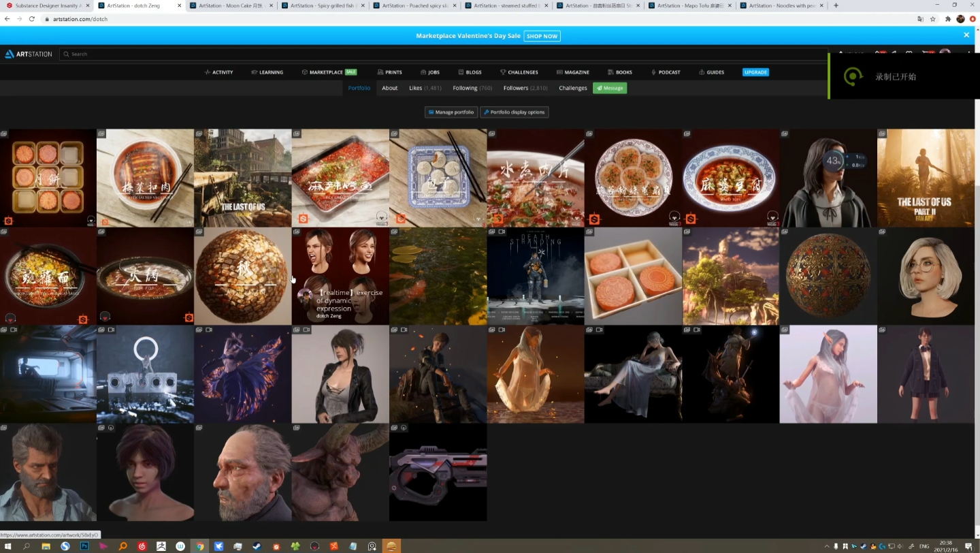Click the browser back arrow
Image resolution: width=980 pixels, height=553 pixels.
pyautogui.click(x=7, y=19)
